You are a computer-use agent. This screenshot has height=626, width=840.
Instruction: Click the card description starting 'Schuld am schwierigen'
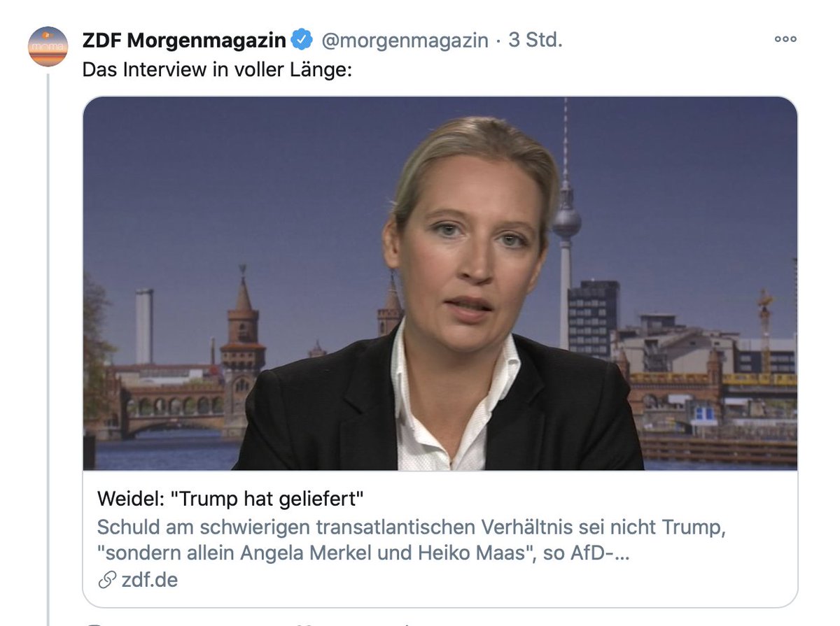pyautogui.click(x=412, y=540)
